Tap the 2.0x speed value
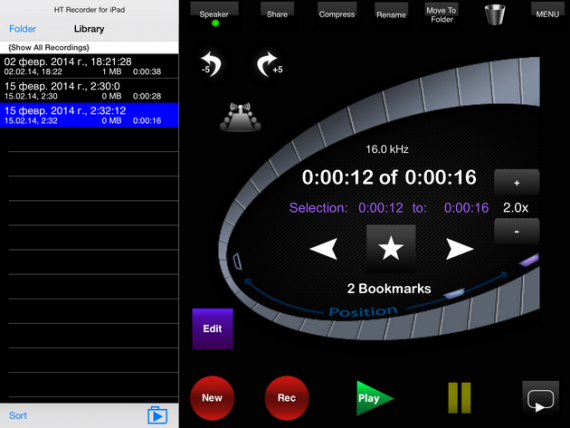Viewport: 570px width, 428px height. [515, 208]
